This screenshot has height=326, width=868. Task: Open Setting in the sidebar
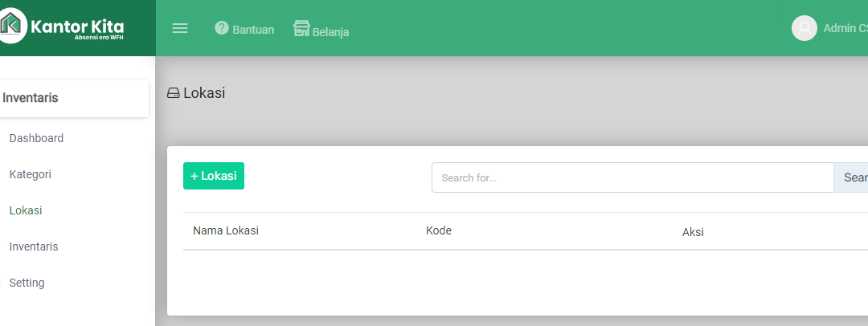27,283
